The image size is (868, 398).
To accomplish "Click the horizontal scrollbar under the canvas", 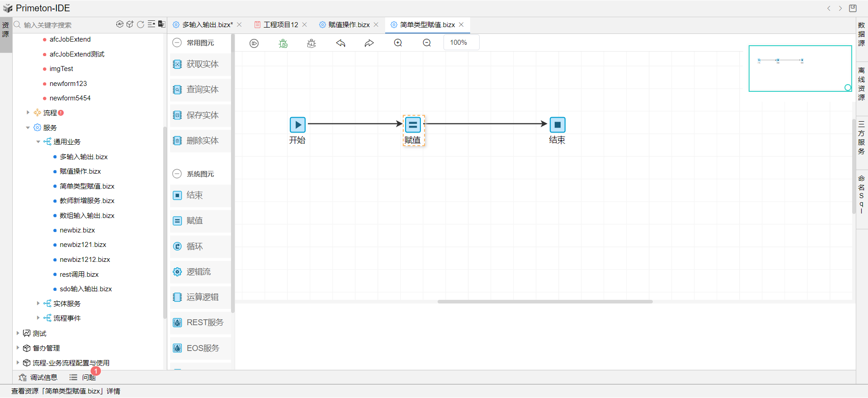I will click(x=545, y=302).
